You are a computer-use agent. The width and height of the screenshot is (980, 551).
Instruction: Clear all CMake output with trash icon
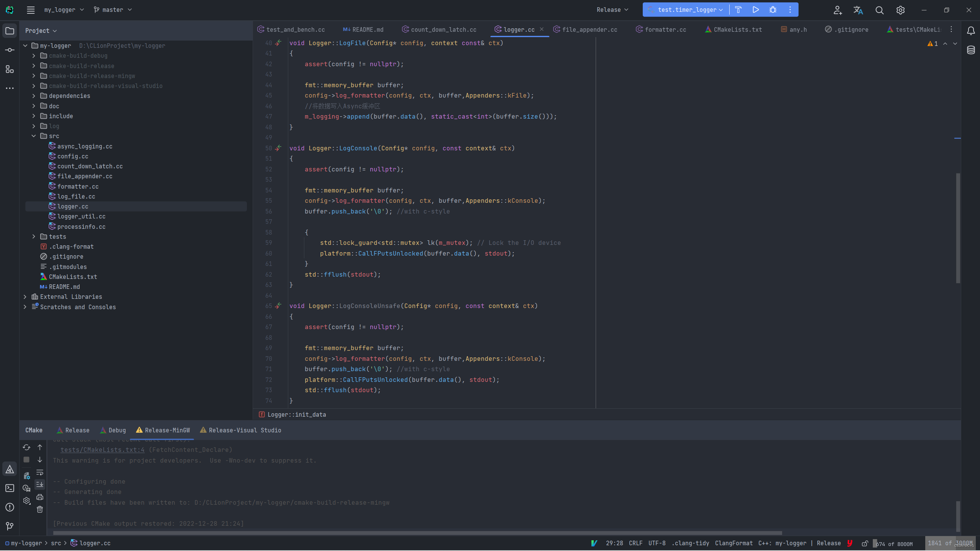tap(40, 509)
